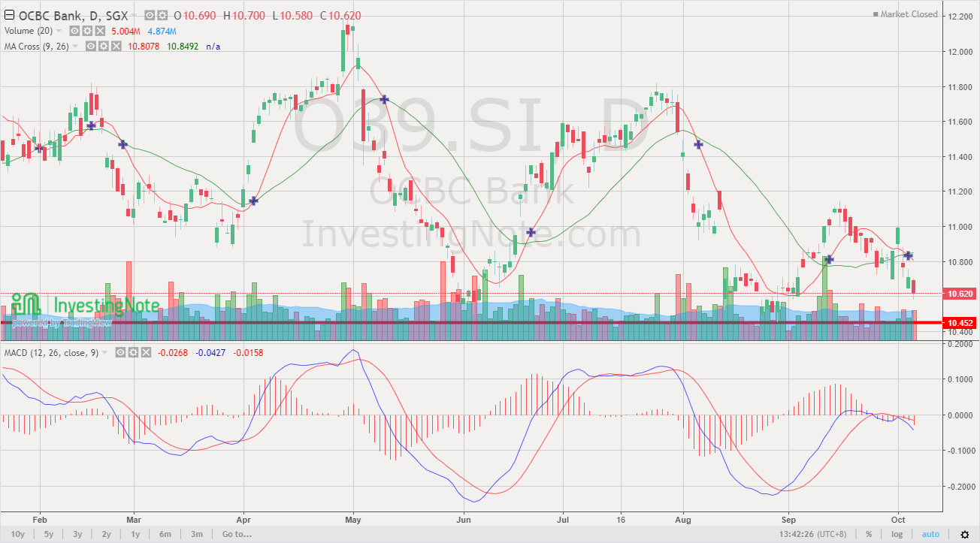Remove the Volume indicator with its X icon
This screenshot has height=543, width=980.
point(98,31)
